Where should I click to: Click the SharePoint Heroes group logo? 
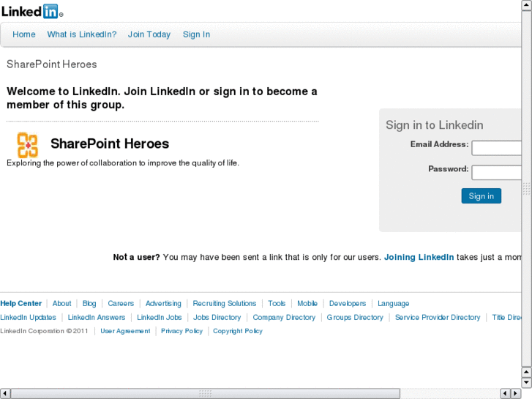pos(28,145)
